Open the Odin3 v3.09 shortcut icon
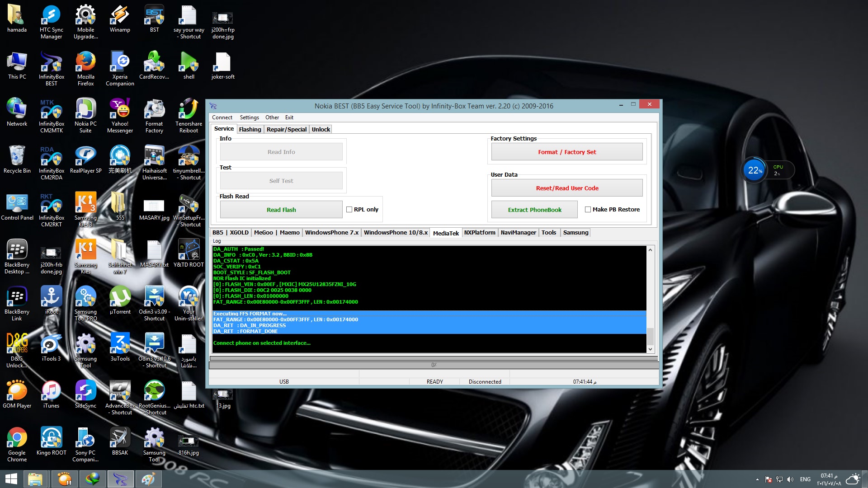Viewport: 868px width, 488px height. tap(154, 303)
